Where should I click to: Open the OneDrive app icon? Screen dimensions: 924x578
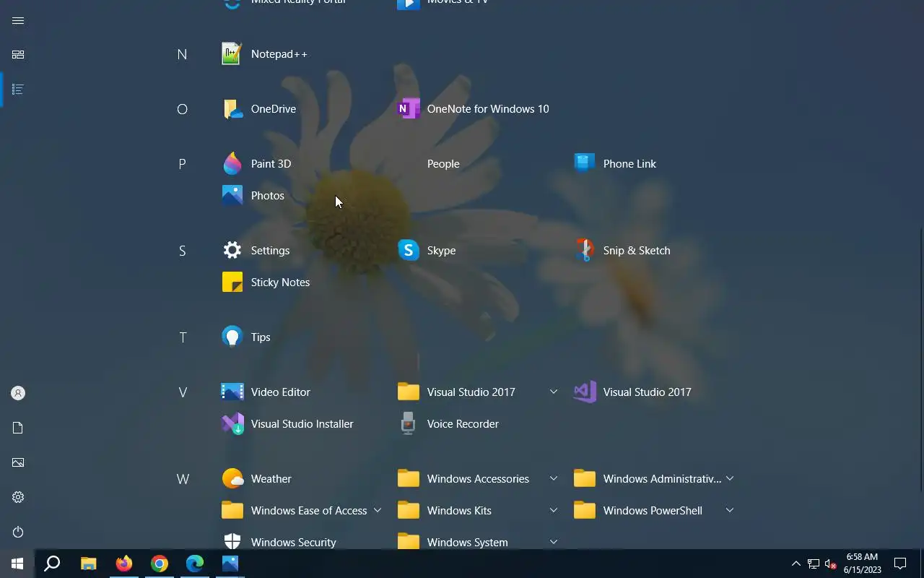232,109
